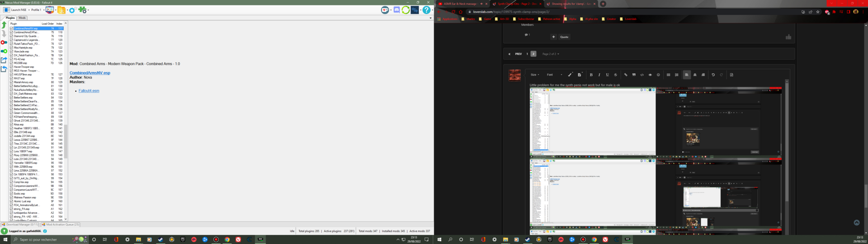Align text right in the editor
This screenshot has height=244, width=868.
[x=703, y=75]
